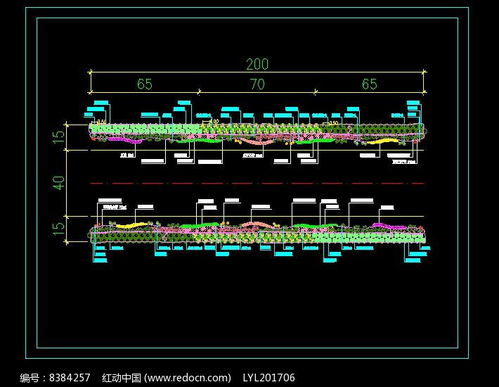Viewport: 499px width, 387px height.
Task: Select the upper 15 vertical dimension text
Action: pyautogui.click(x=58, y=137)
